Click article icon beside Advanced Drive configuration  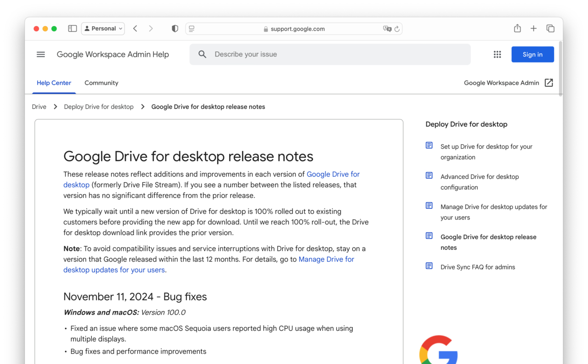pos(429,175)
